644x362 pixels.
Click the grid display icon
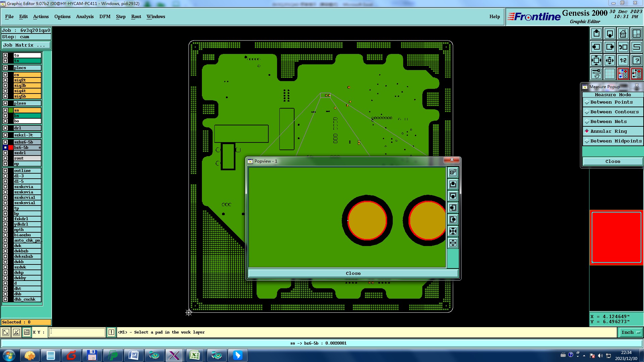point(609,74)
